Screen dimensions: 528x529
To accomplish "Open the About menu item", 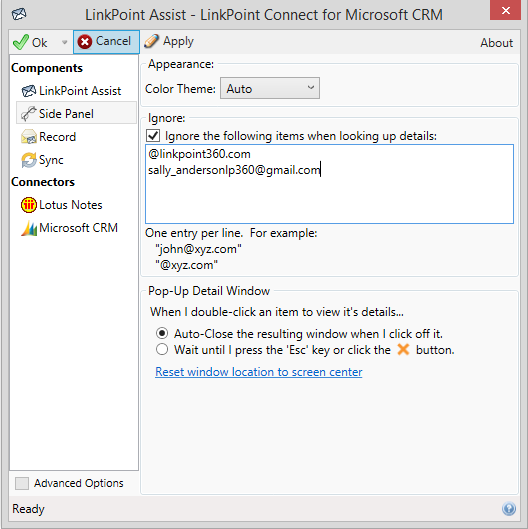I will click(x=497, y=43).
